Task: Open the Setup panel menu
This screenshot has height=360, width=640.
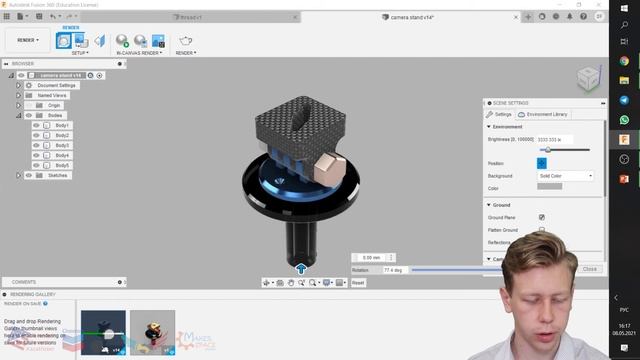Action: 80,53
